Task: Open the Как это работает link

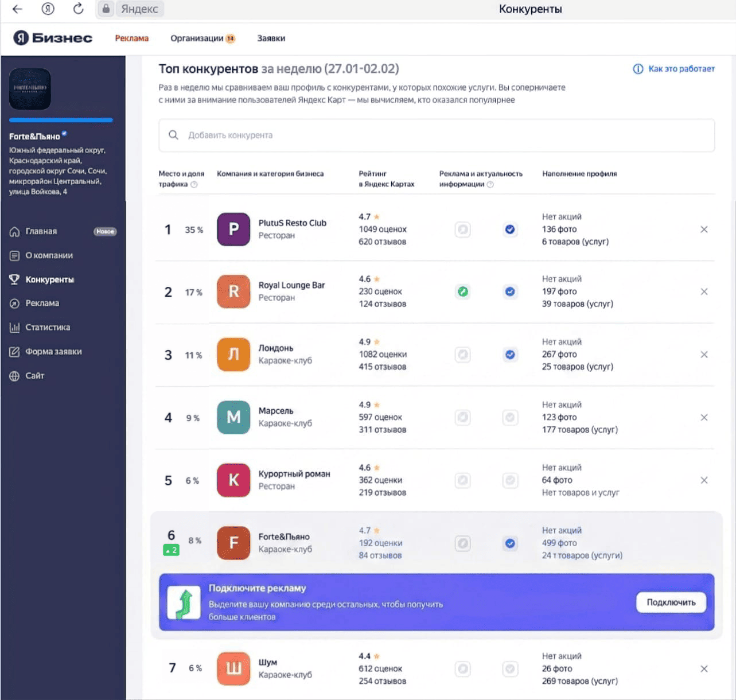Action: coord(674,69)
